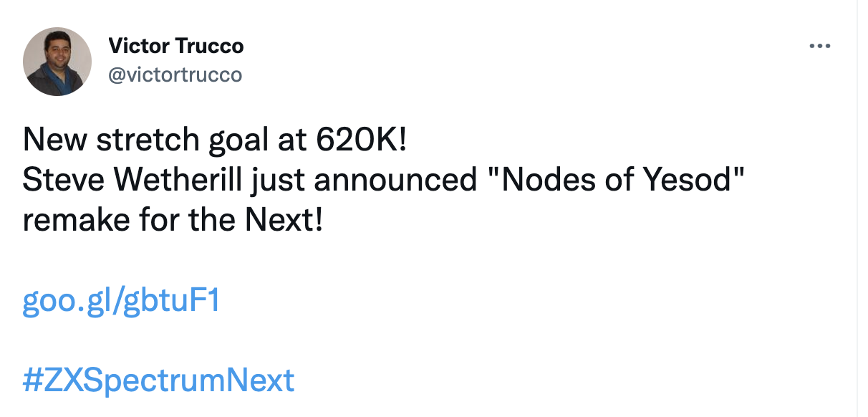Open the Victor Trucco display name

tap(175, 46)
